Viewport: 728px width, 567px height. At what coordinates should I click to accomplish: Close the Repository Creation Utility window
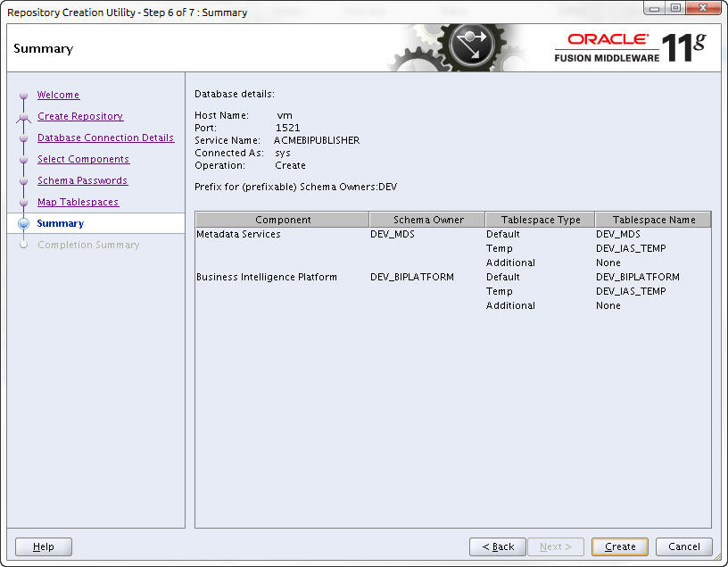coord(703,8)
